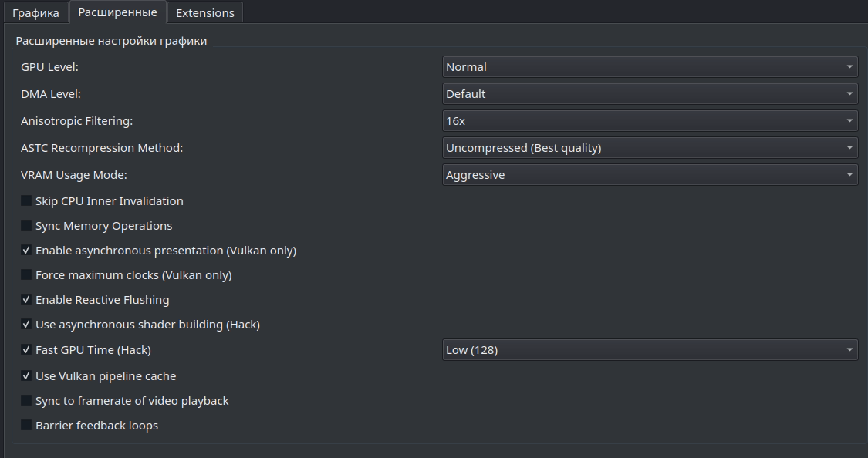Change Anisotropic Filtering from 16x

(650, 121)
